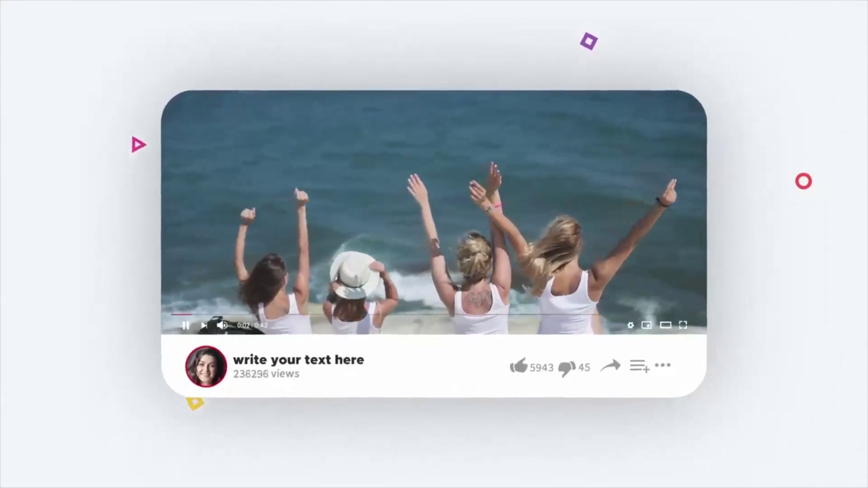Mute the video volume speaker
This screenshot has height=488, width=868.
click(x=222, y=325)
